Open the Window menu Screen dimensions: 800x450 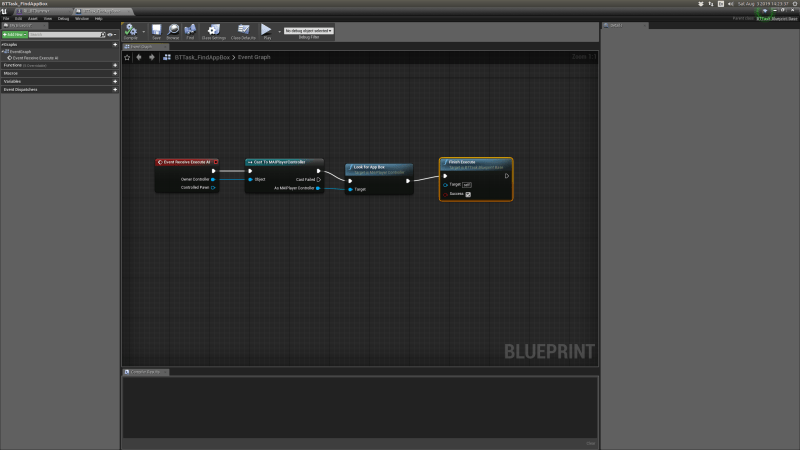click(81, 18)
